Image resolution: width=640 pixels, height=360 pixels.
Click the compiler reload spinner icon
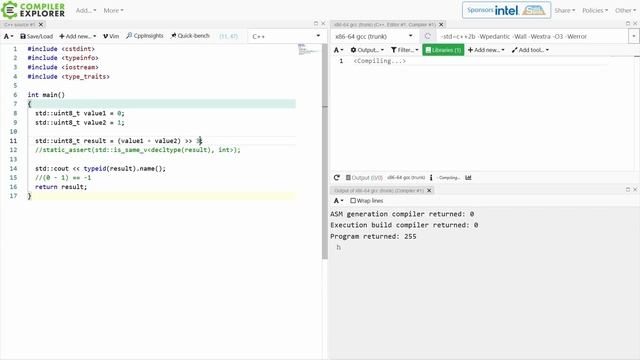[x=427, y=36]
